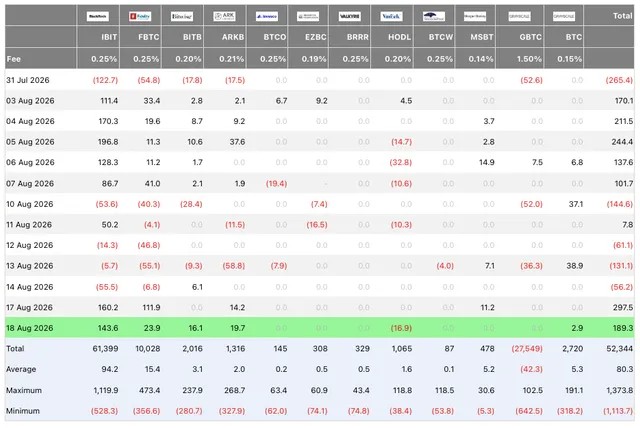640x428 pixels.
Task: Click the Grayscale logo above GBTC
Action: [519, 16]
